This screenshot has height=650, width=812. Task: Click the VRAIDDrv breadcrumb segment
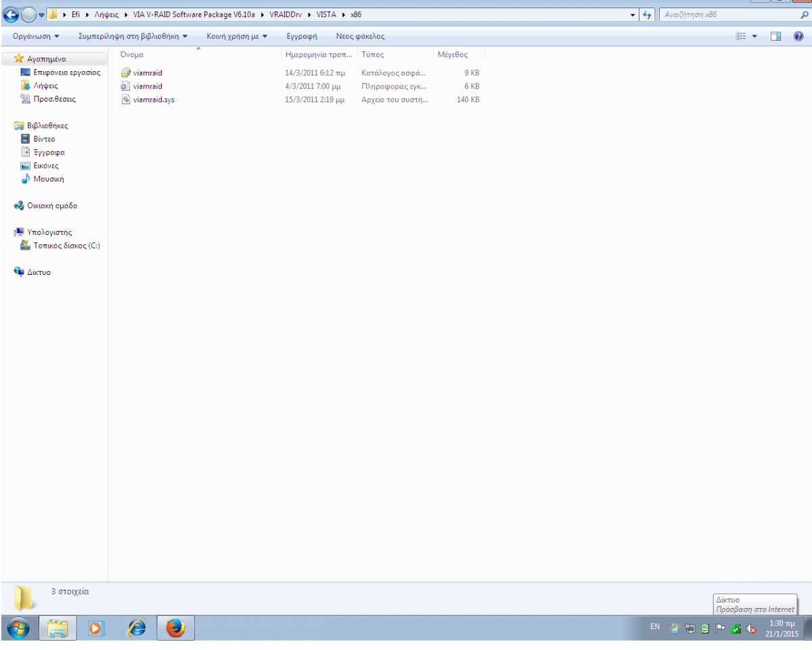[286, 14]
